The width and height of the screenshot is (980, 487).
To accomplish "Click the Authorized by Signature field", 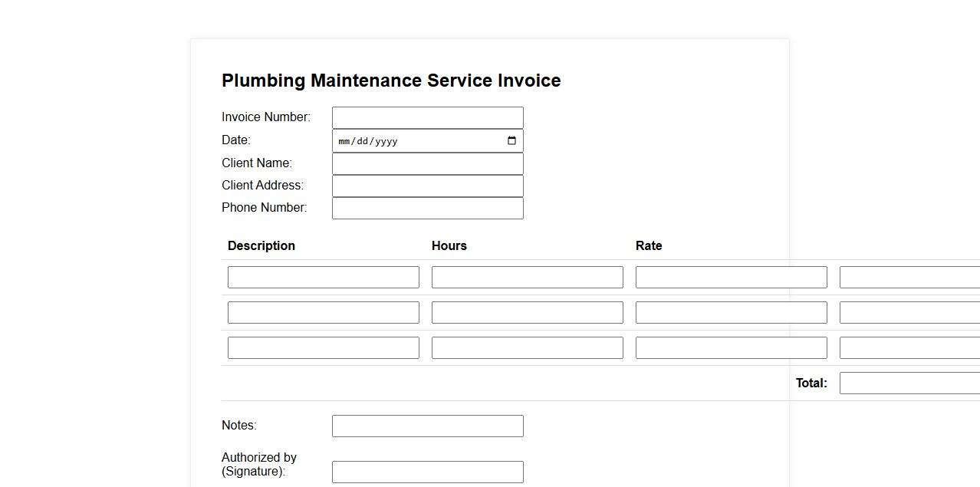I will click(x=427, y=472).
